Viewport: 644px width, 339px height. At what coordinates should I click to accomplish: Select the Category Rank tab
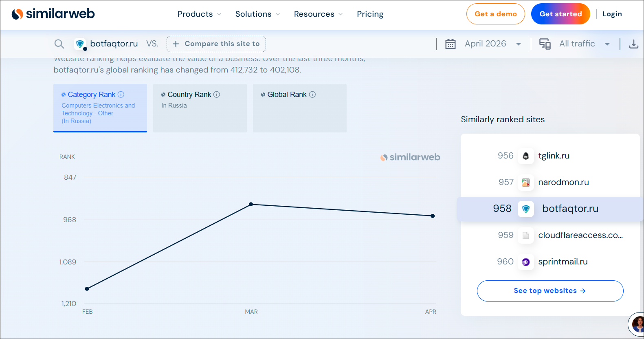point(100,108)
